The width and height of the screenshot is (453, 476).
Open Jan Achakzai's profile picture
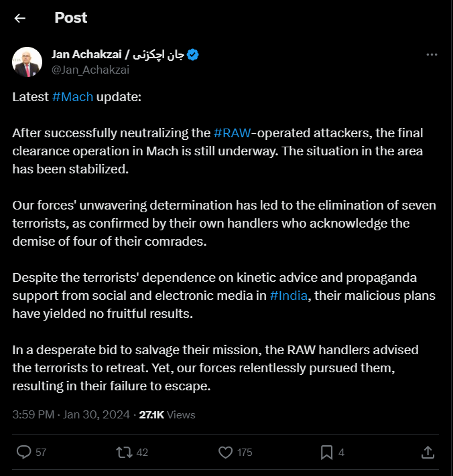[27, 62]
